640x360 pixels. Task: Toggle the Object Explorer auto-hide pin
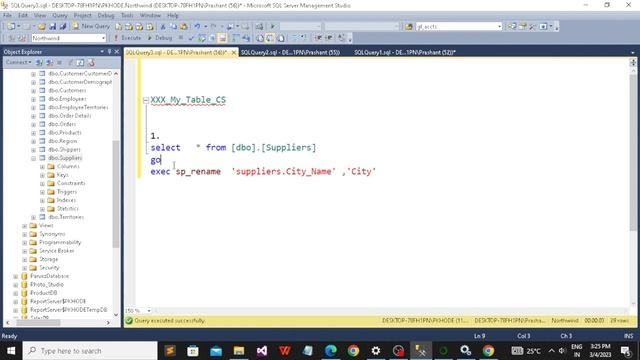click(109, 51)
